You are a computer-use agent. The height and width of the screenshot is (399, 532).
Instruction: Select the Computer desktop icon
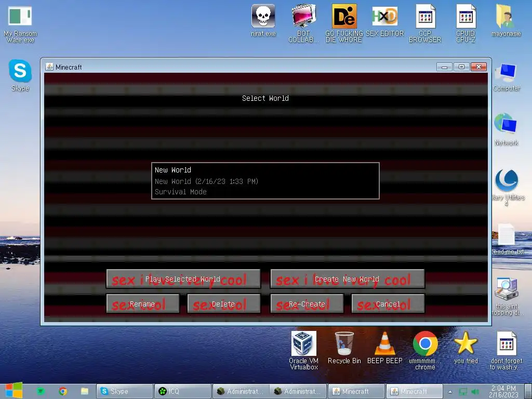[x=506, y=77]
